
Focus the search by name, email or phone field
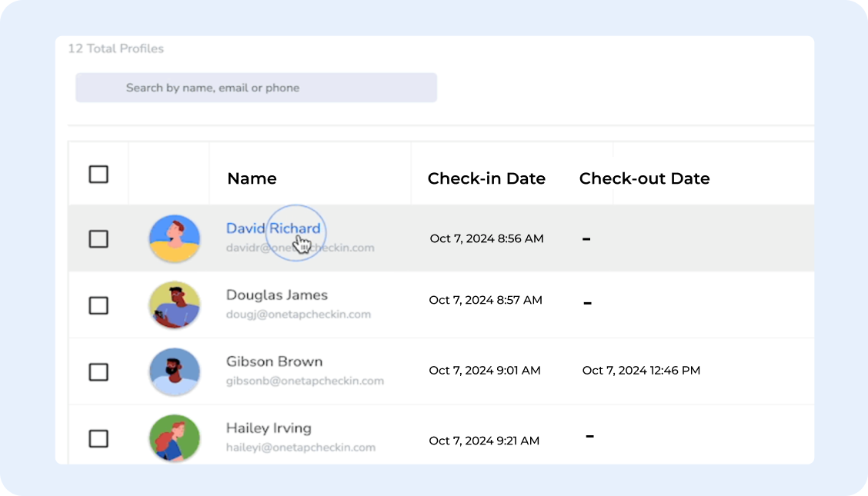(256, 88)
